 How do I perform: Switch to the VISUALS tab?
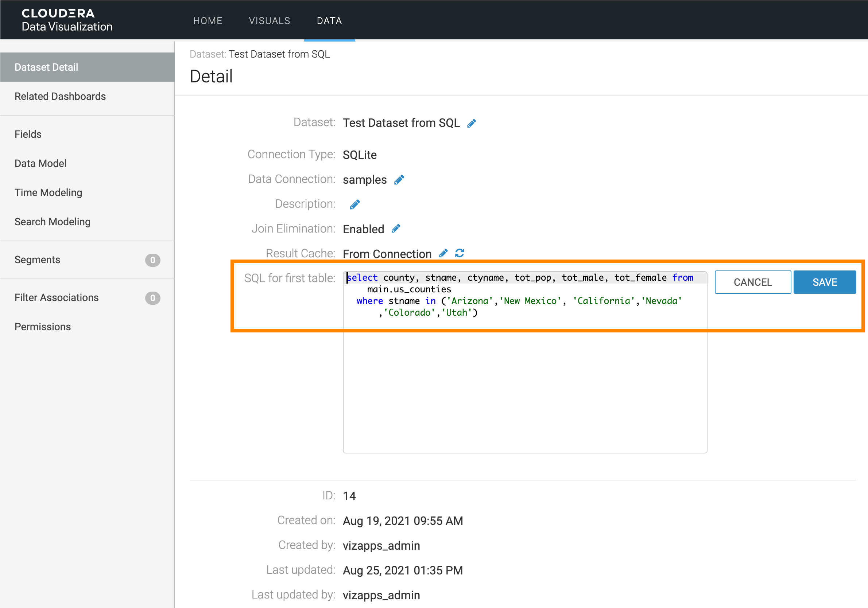click(269, 21)
